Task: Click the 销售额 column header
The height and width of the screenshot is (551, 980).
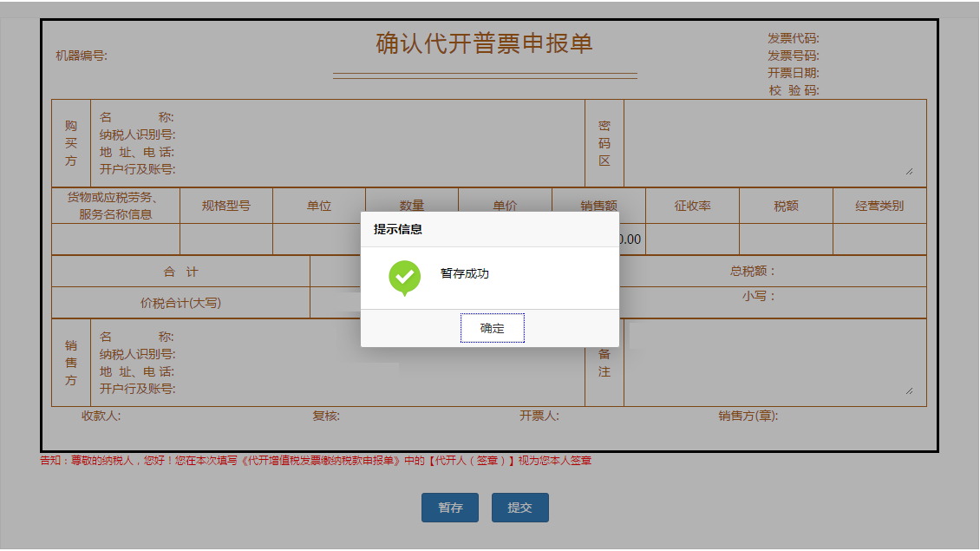Action: coord(598,206)
